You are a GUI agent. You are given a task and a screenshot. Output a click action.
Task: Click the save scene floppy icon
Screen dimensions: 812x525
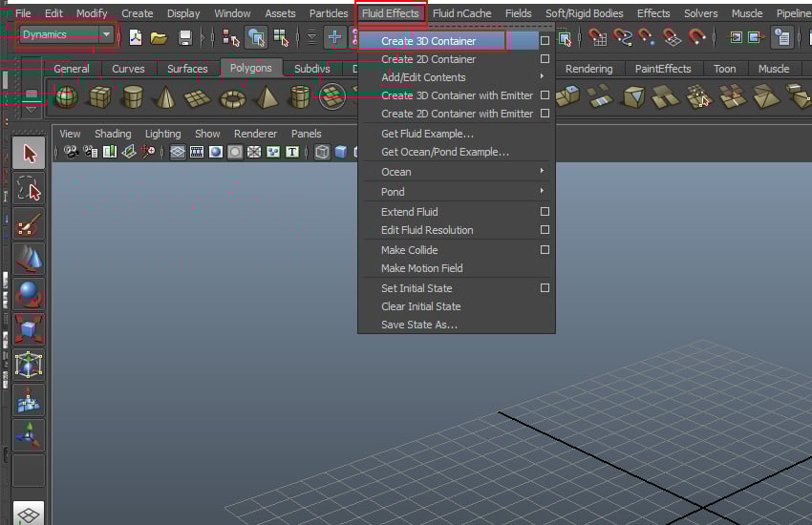185,37
